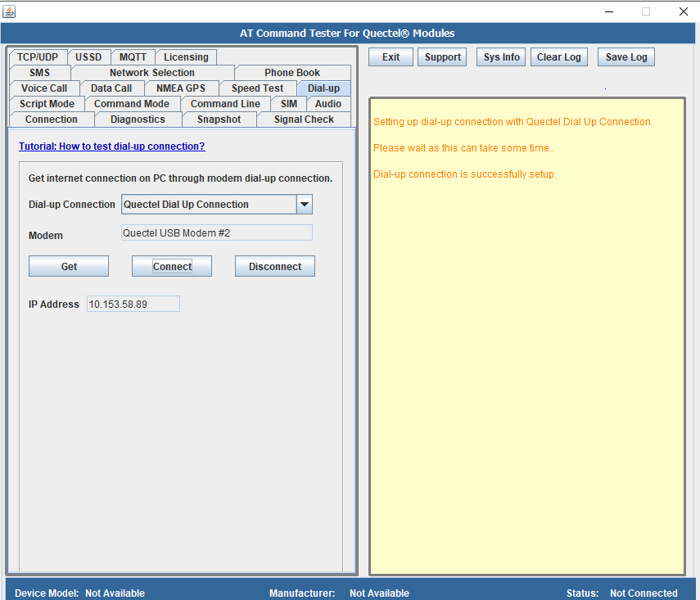
Task: Switch to the Snapshot tab
Action: (219, 120)
